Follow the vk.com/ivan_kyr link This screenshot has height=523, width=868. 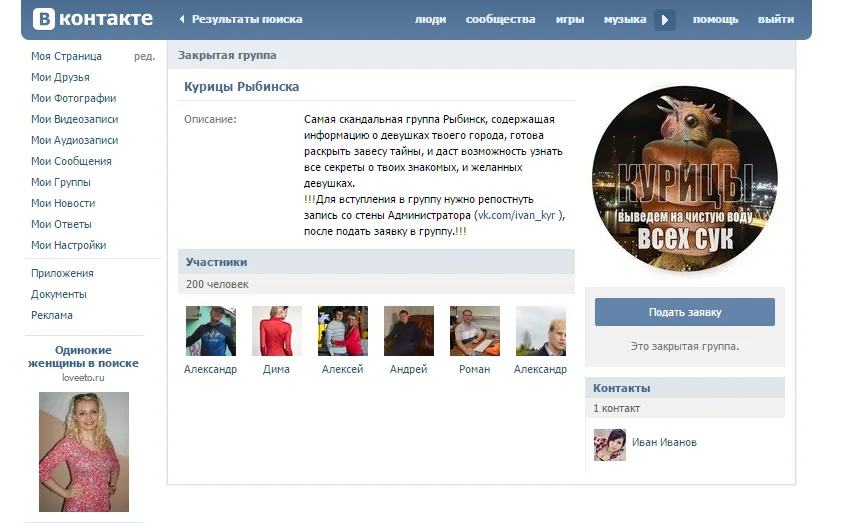(516, 215)
